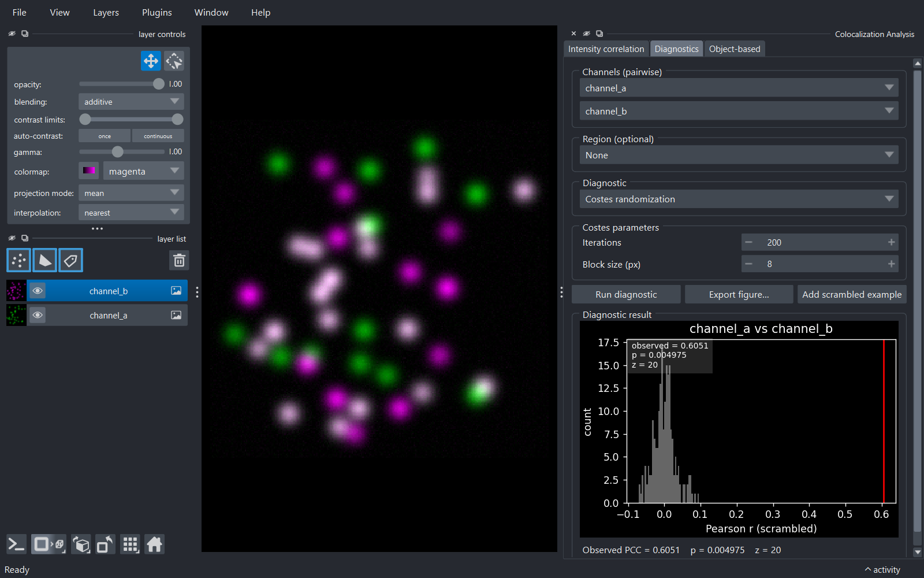The width and height of the screenshot is (924, 578).
Task: Open the colormap dropdown showing magenta
Action: coord(143,171)
